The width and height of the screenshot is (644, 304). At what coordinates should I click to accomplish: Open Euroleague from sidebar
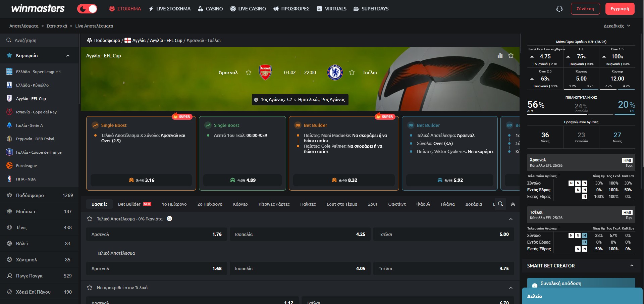26,166
